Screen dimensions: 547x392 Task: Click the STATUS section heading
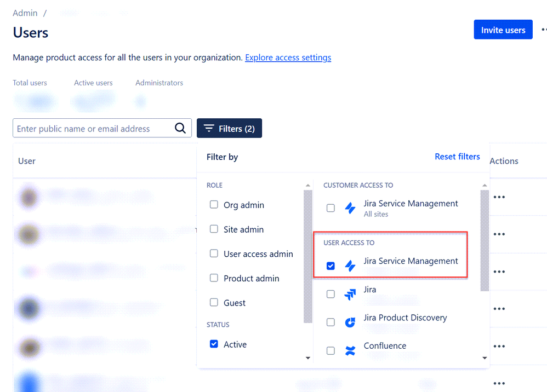(218, 325)
